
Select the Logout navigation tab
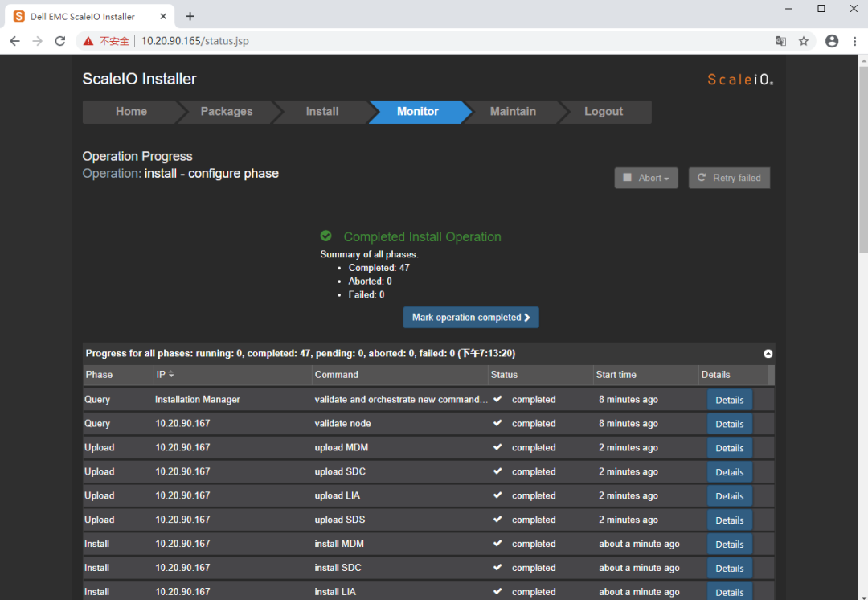tap(603, 112)
